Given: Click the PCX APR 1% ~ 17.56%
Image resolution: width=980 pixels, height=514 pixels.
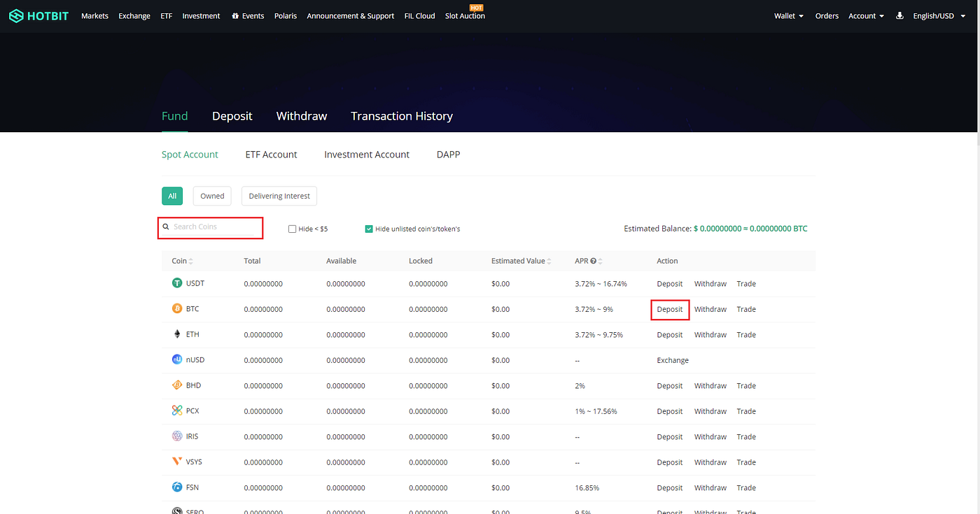Looking at the screenshot, I should (x=596, y=411).
